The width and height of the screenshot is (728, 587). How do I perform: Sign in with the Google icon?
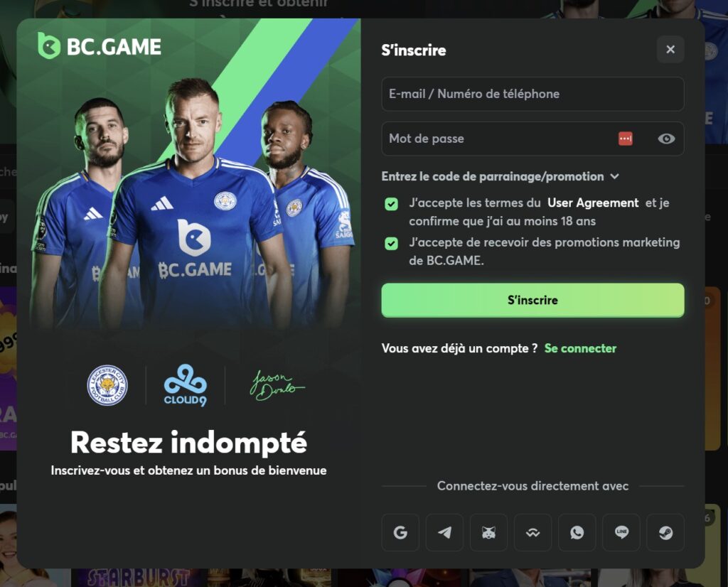[x=400, y=532]
